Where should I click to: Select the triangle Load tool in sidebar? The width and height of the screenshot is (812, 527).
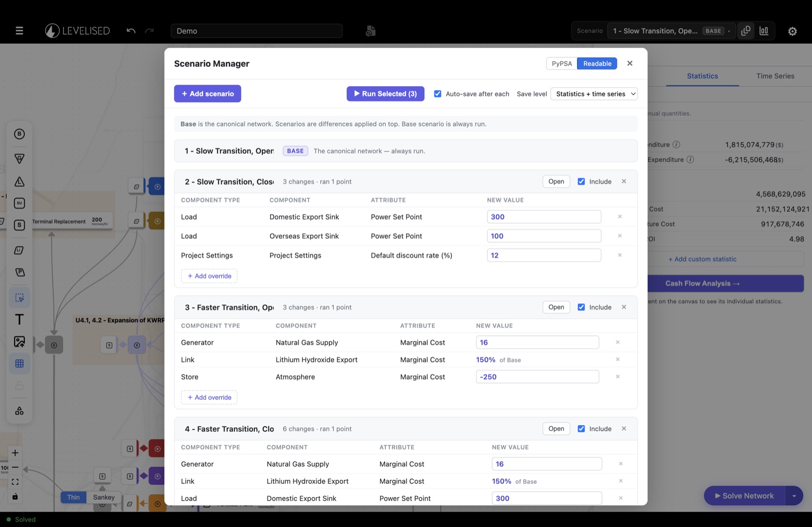pos(19,182)
